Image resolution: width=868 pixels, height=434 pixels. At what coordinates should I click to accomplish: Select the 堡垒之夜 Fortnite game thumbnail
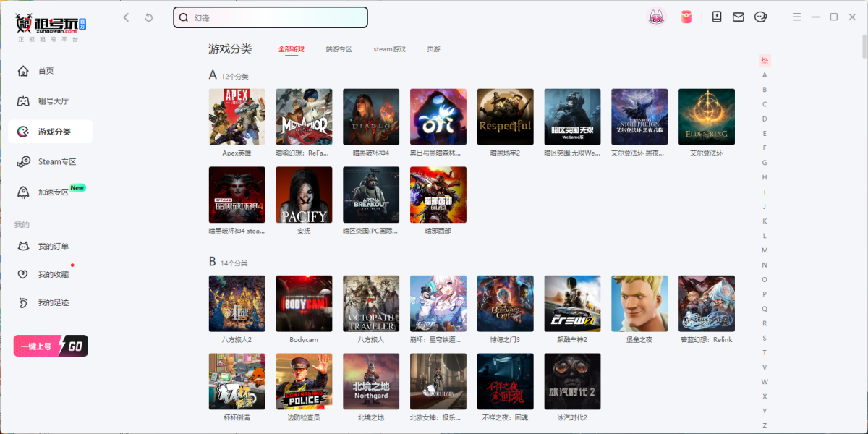tap(639, 304)
